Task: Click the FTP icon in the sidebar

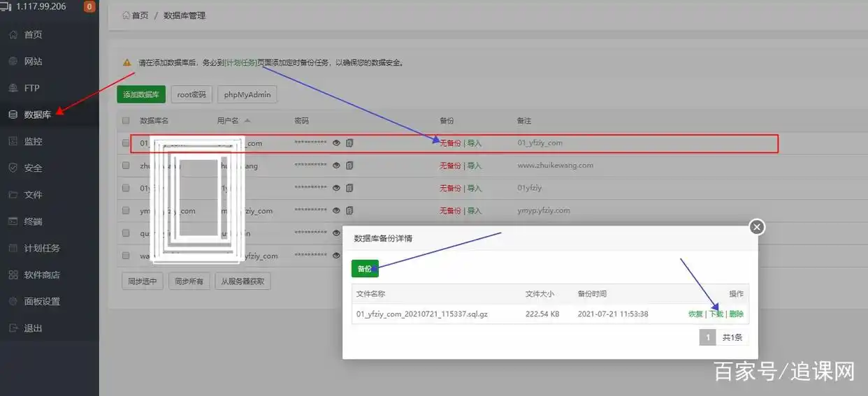Action: coord(13,88)
